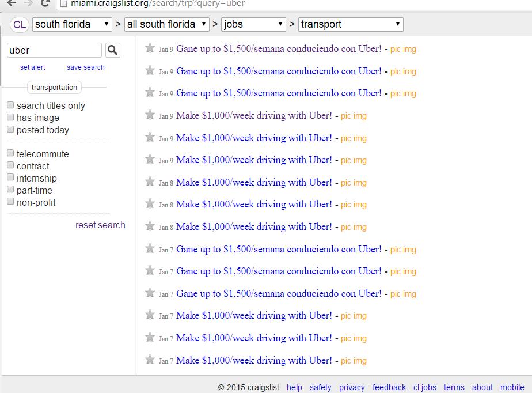The image size is (532, 393).
Task: Enable the contract filter checkbox
Action: coord(10,165)
